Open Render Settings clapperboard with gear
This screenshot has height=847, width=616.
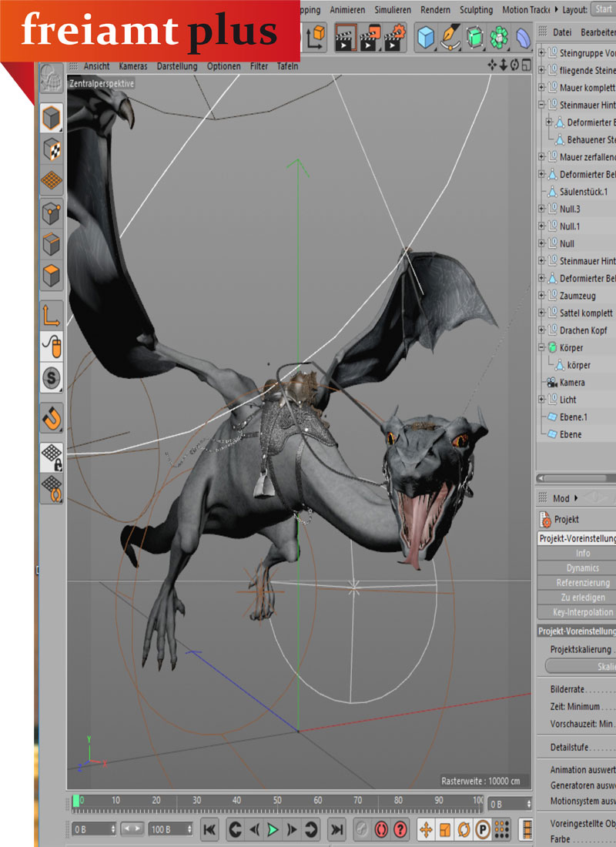(394, 37)
